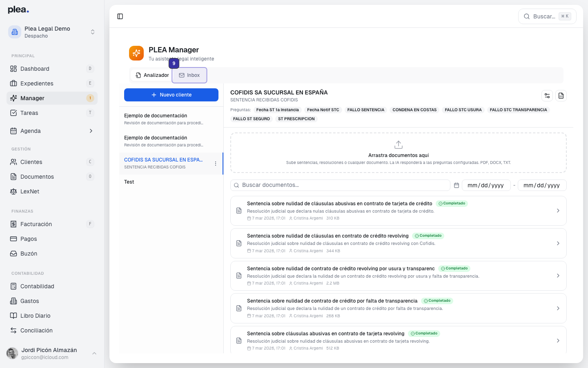588x368 pixels.
Task: Select Manager sparkle icon in sidebar
Action: click(x=13, y=98)
